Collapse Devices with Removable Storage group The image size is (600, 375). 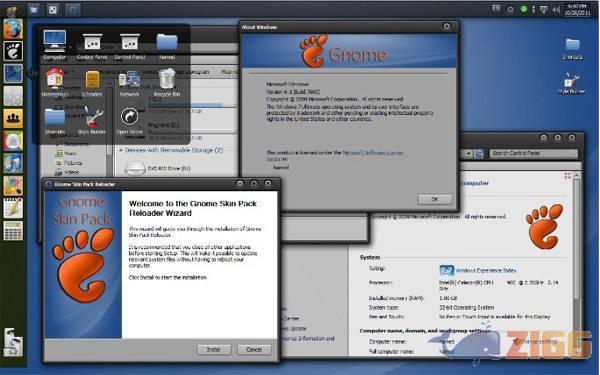click(x=121, y=150)
